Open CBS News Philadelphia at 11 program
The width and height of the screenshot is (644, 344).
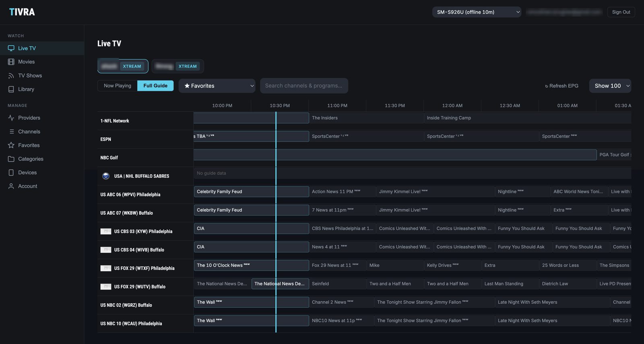[x=342, y=228]
